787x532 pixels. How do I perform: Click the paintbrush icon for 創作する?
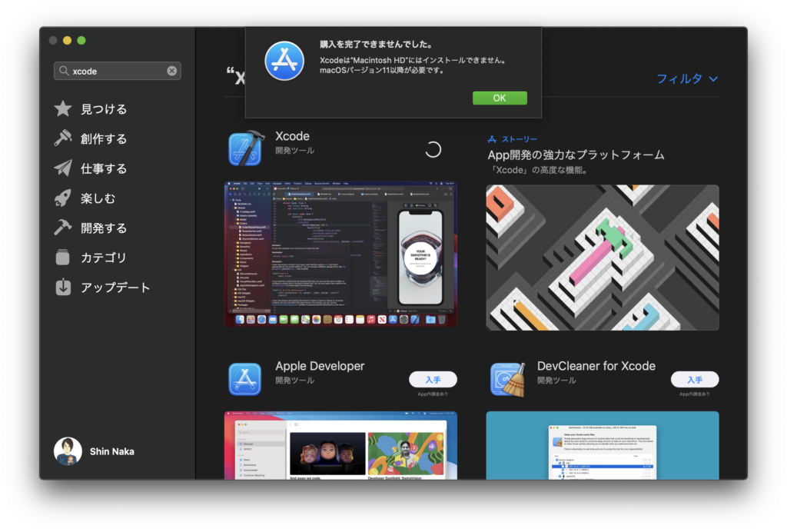[x=63, y=138]
